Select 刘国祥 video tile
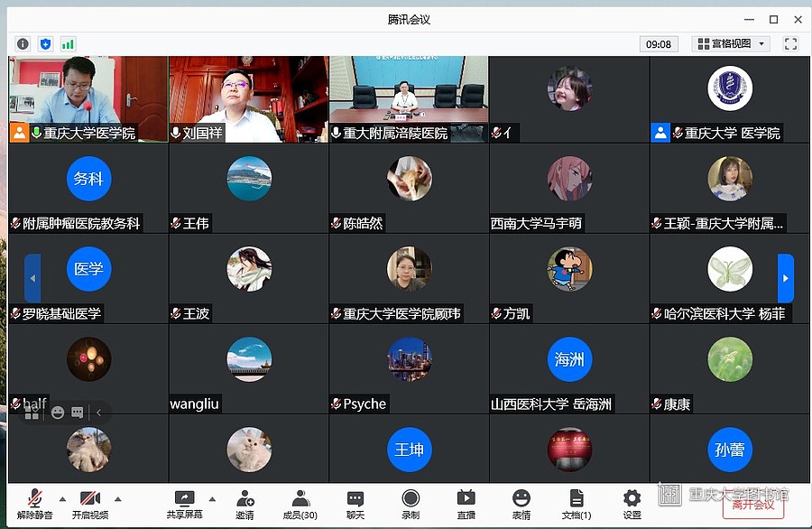Screen dimensions: 812x529 pos(249,99)
